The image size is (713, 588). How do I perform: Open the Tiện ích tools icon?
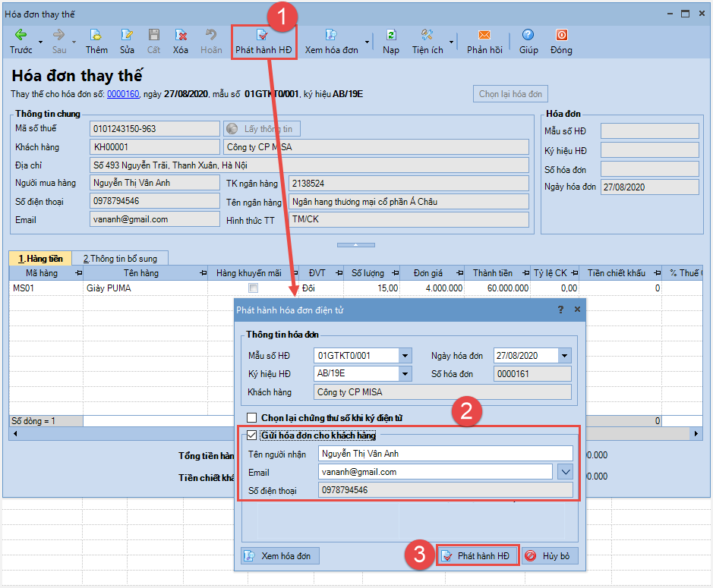[427, 35]
